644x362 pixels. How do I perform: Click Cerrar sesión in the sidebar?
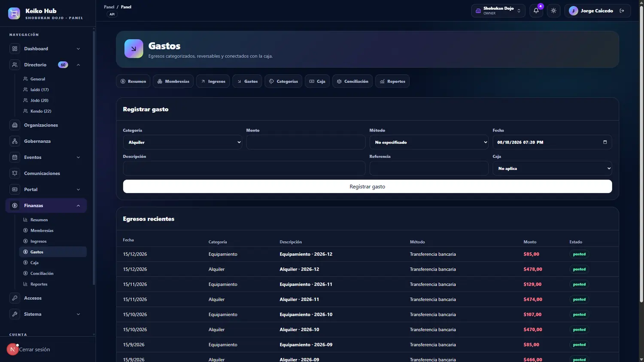click(34, 350)
